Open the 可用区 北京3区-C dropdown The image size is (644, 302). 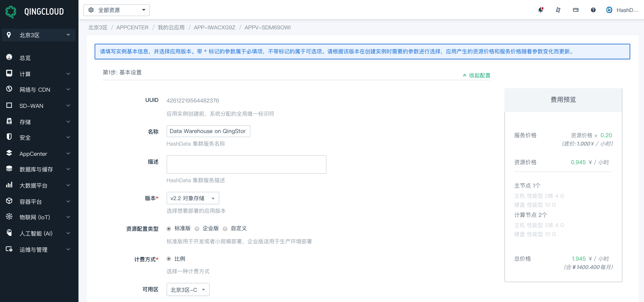(188, 289)
